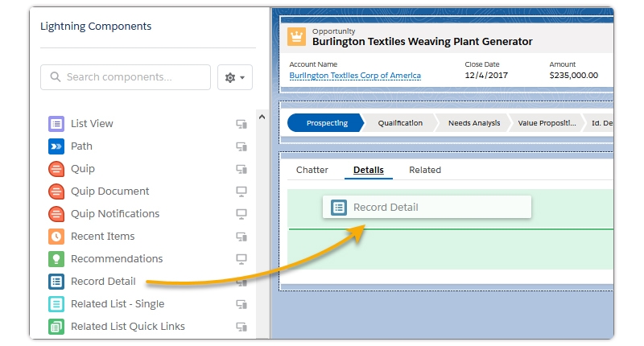This screenshot has width=644, height=346.
Task: Select the Related List - Single icon
Action: [x=56, y=304]
